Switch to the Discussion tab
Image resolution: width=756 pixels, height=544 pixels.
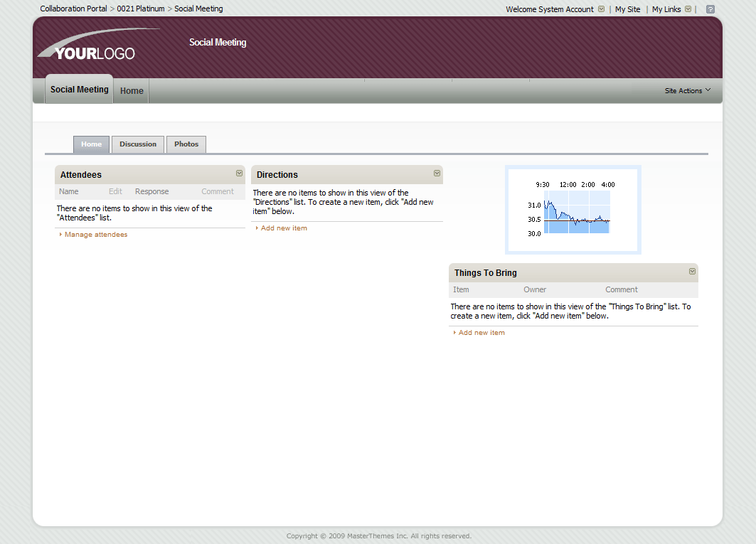pos(138,144)
